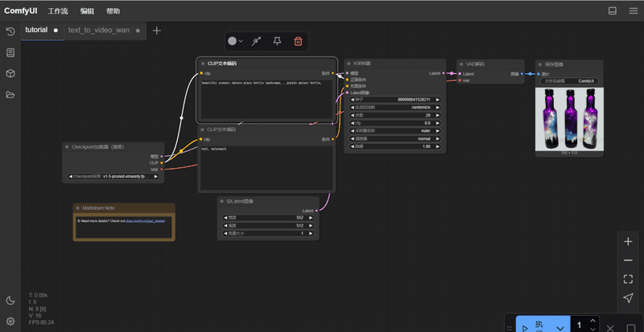Toggle dark theme moon icon

10,301
